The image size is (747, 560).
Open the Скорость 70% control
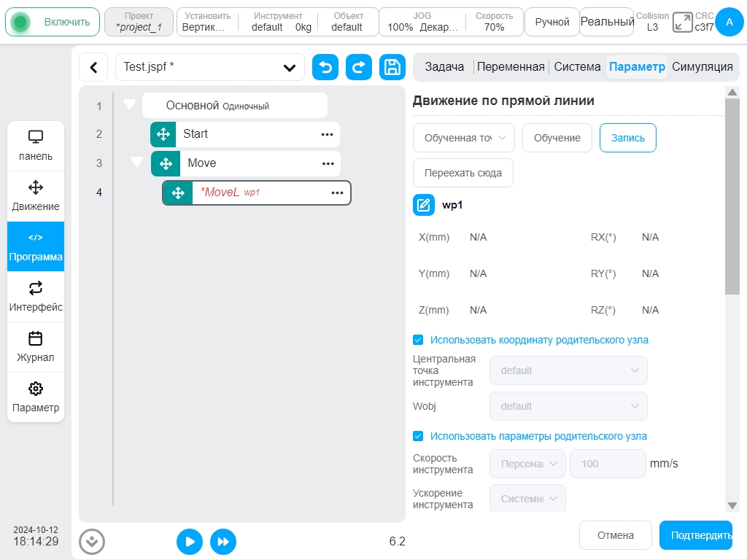494,22
